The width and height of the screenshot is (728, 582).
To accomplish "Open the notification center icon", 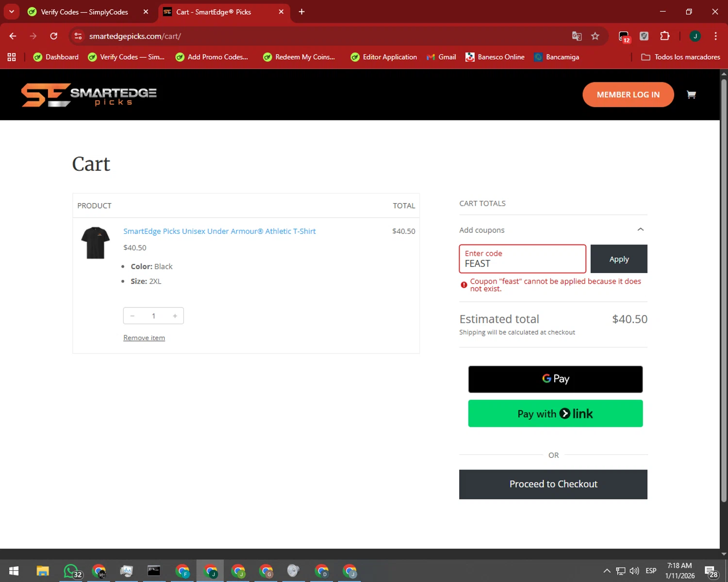I will click(x=711, y=571).
